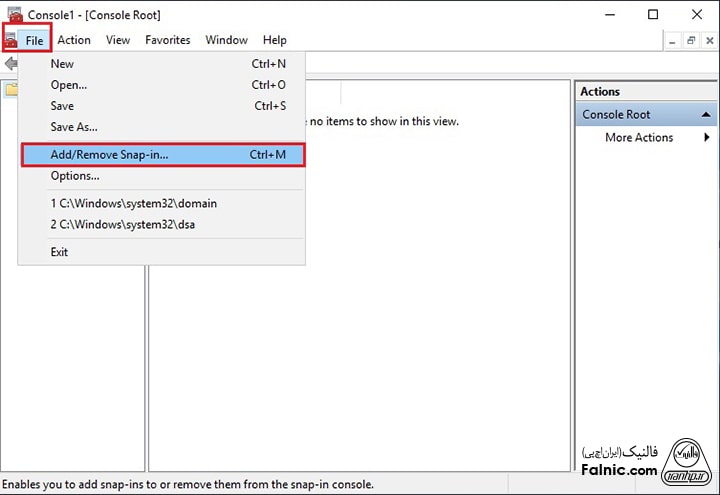Expand the More Actions submenu arrow
Image resolution: width=720 pixels, height=495 pixels.
pos(707,138)
